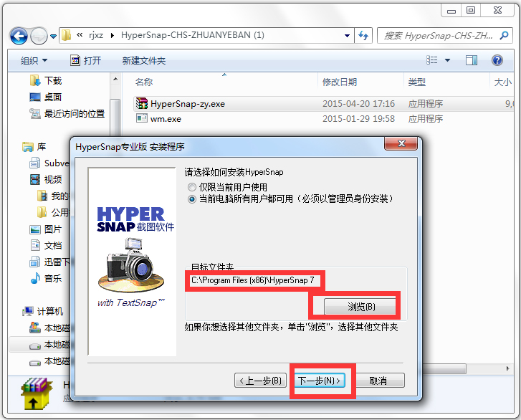Click the Explorer forward navigation arrow

click(39, 36)
